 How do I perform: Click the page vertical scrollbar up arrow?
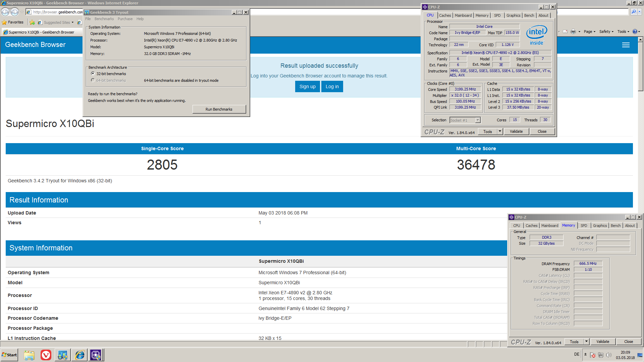click(x=640, y=40)
